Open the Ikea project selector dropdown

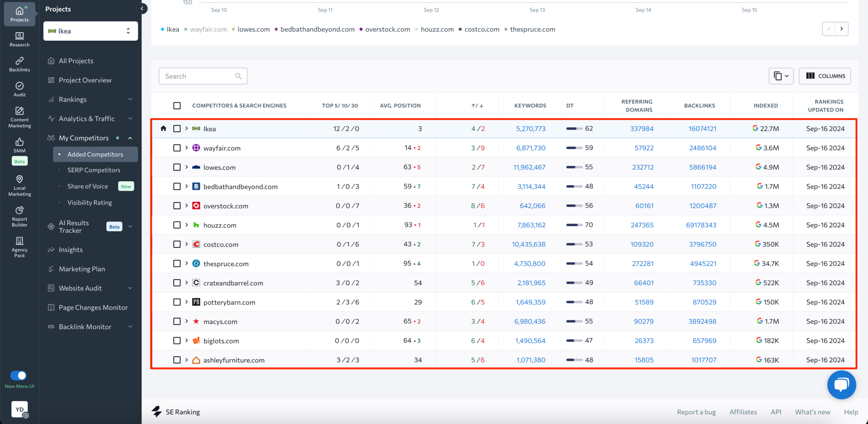coord(90,30)
